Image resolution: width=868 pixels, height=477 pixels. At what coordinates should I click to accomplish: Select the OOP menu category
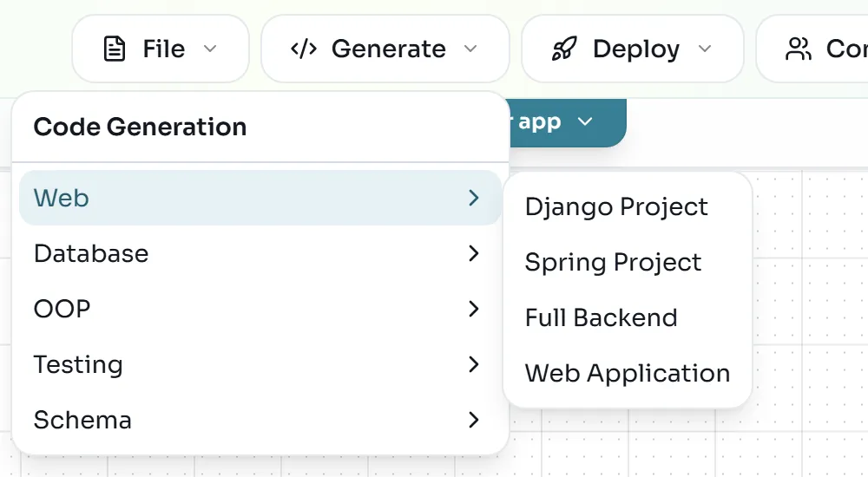coord(260,309)
